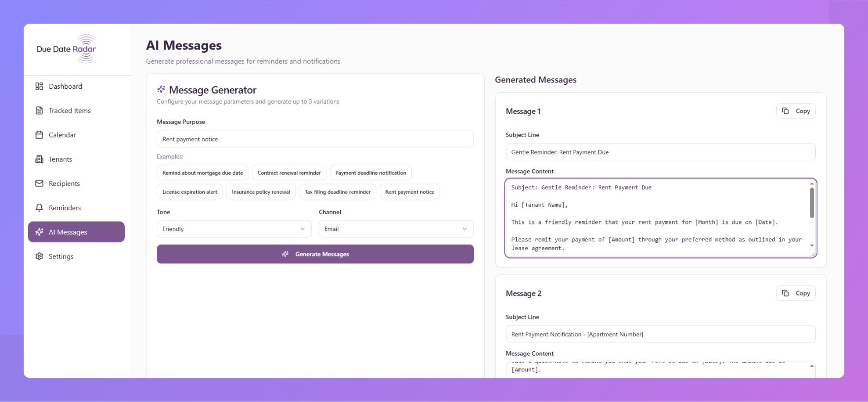This screenshot has height=402, width=868.
Task: Click the Calendar icon in sidebar
Action: (x=39, y=135)
